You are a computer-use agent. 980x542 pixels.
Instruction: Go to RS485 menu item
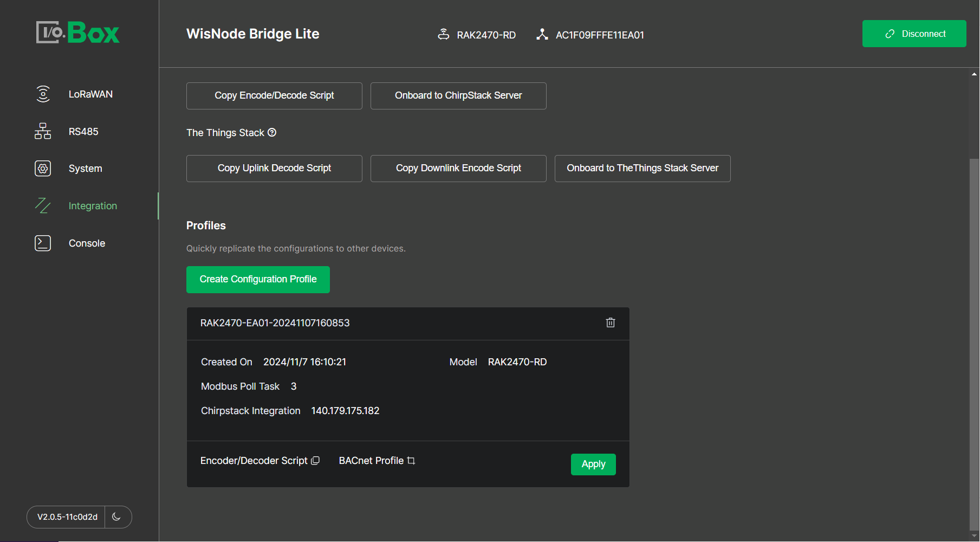click(83, 132)
